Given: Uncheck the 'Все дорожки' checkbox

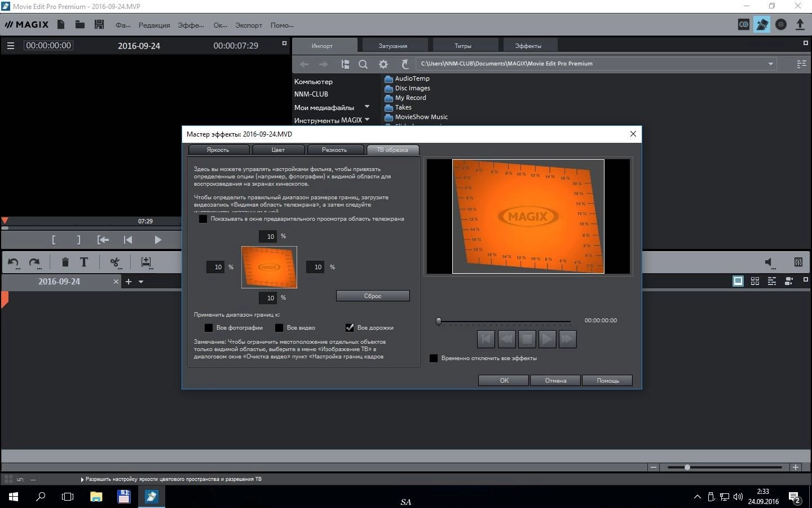Looking at the screenshot, I should 350,328.
